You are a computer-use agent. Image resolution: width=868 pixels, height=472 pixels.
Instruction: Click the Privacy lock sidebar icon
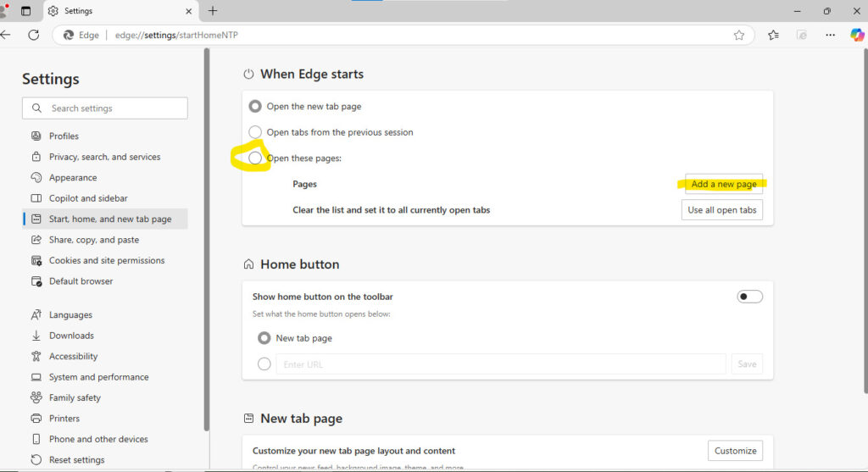[x=36, y=157]
